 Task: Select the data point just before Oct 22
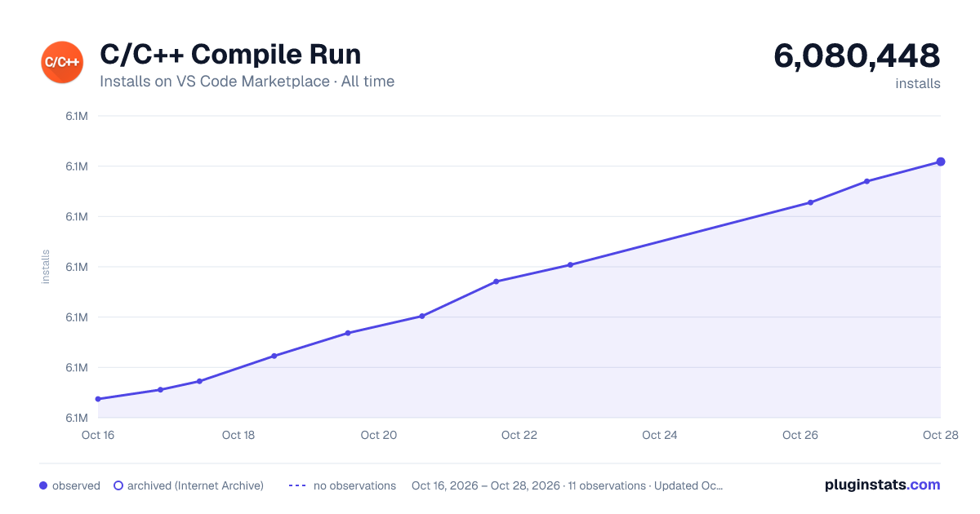pyautogui.click(x=496, y=281)
